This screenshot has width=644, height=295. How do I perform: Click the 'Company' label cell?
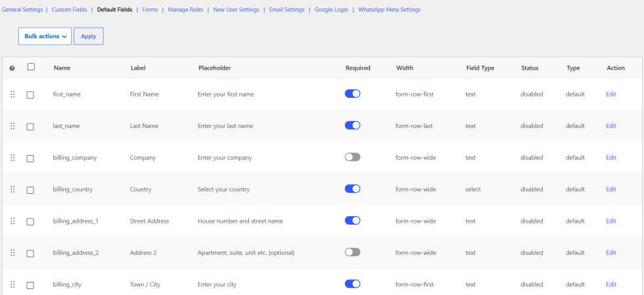(x=143, y=158)
